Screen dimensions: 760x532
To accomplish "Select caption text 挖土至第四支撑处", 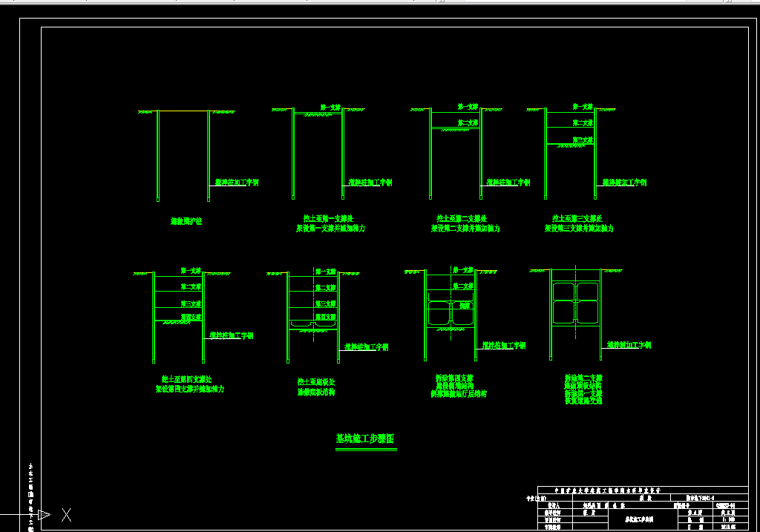I will click(x=186, y=379).
